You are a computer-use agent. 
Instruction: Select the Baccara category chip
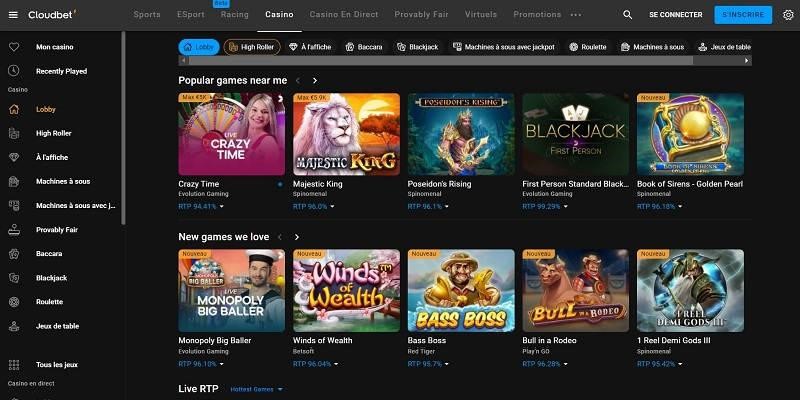[364, 47]
